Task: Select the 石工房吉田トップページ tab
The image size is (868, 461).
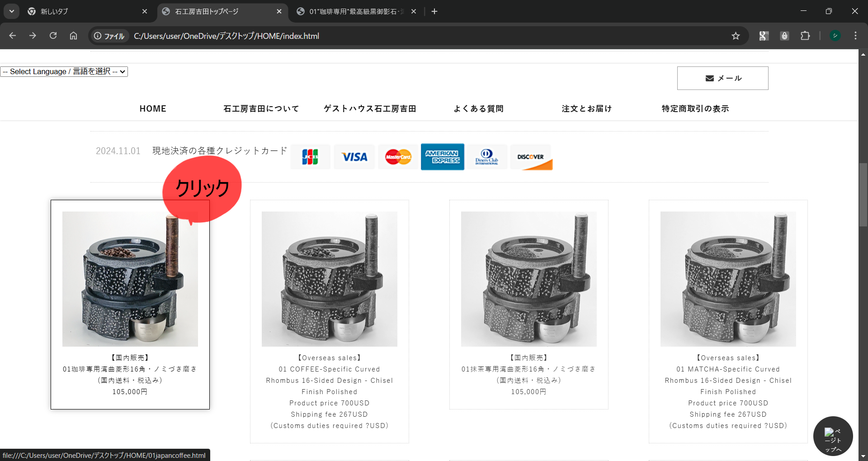Action: click(222, 11)
